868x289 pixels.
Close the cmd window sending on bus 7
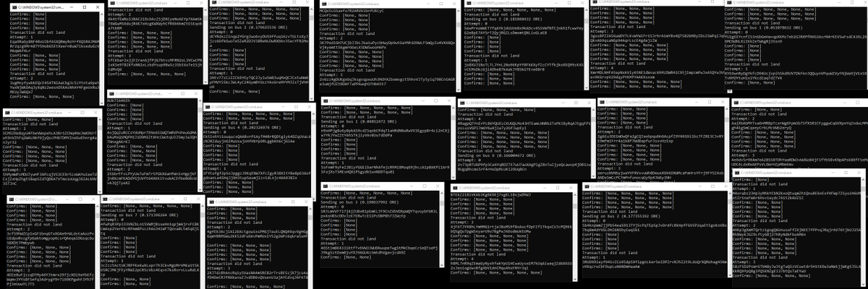(x=198, y=199)
